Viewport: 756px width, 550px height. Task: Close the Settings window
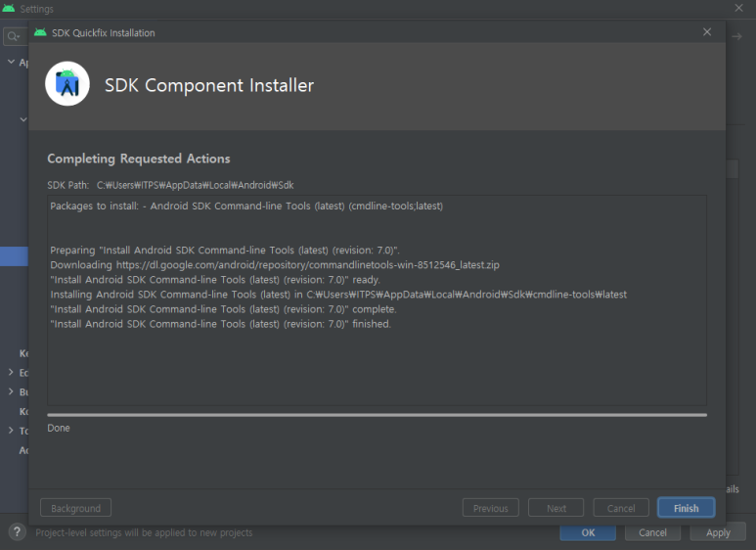click(x=738, y=8)
